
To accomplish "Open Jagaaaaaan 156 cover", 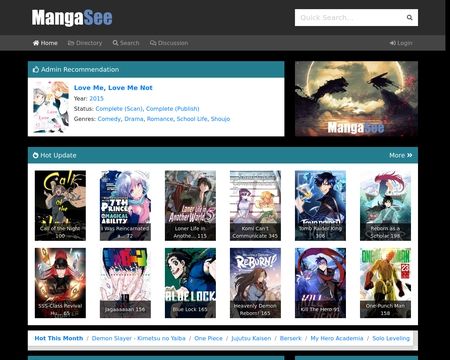I will 125,283.
